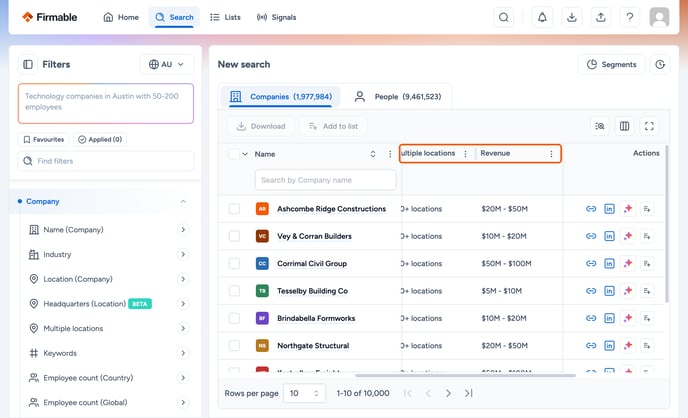Open LinkedIn for Northgate Structural
The image size is (688, 418).
(x=609, y=346)
